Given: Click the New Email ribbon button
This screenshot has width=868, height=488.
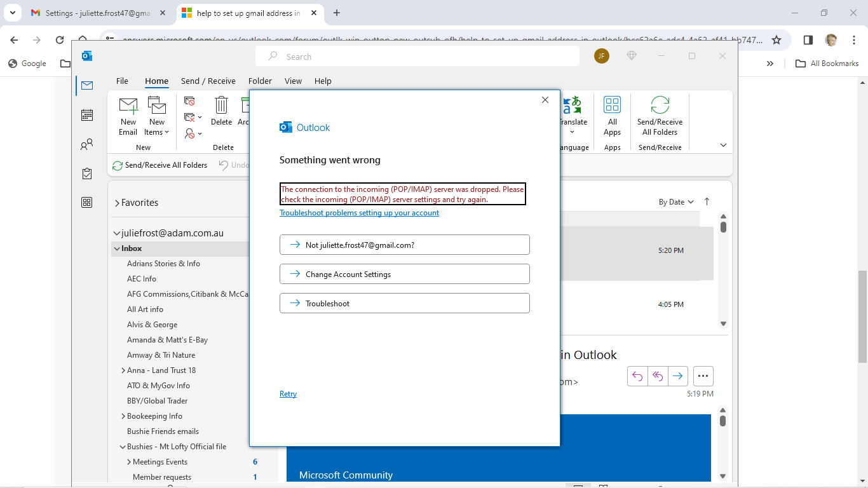Looking at the screenshot, I should click(x=128, y=116).
